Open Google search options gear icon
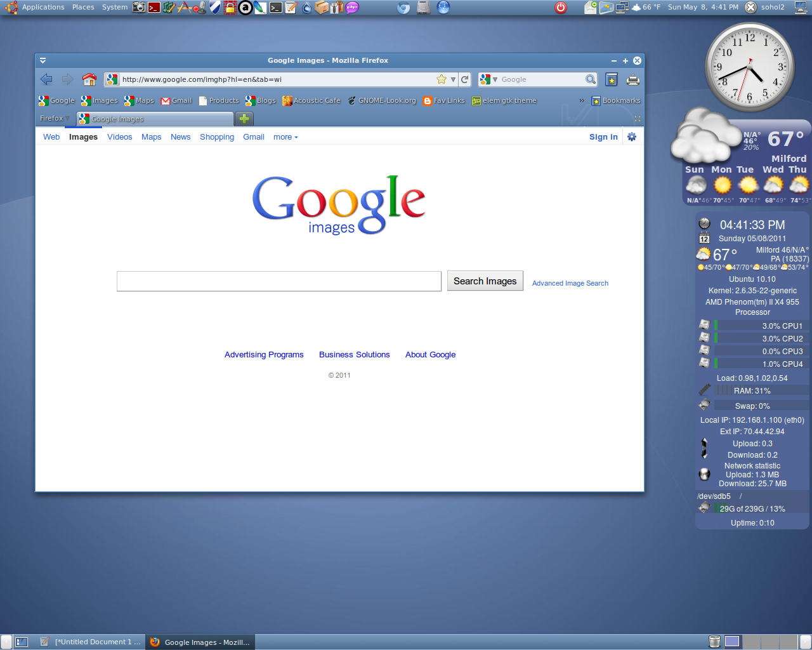The height and width of the screenshot is (650, 812). tap(632, 136)
